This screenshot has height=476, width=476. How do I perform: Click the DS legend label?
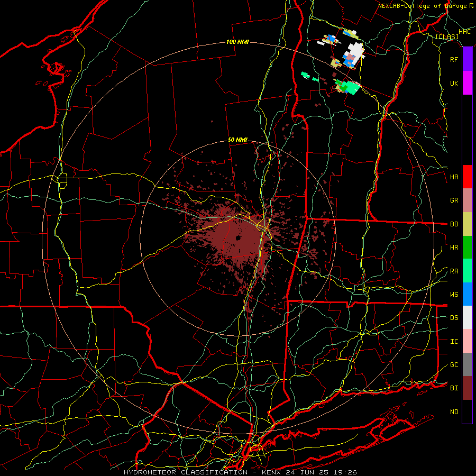pyautogui.click(x=454, y=318)
